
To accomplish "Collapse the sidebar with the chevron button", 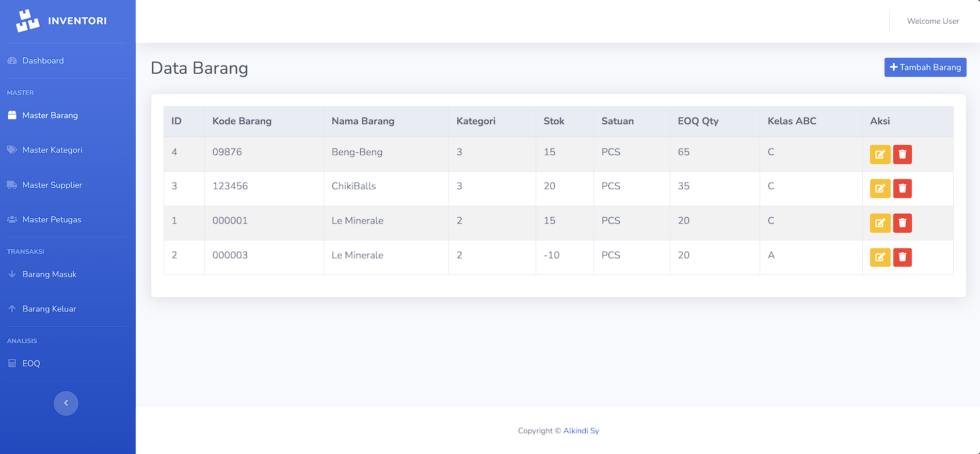I will tap(66, 403).
